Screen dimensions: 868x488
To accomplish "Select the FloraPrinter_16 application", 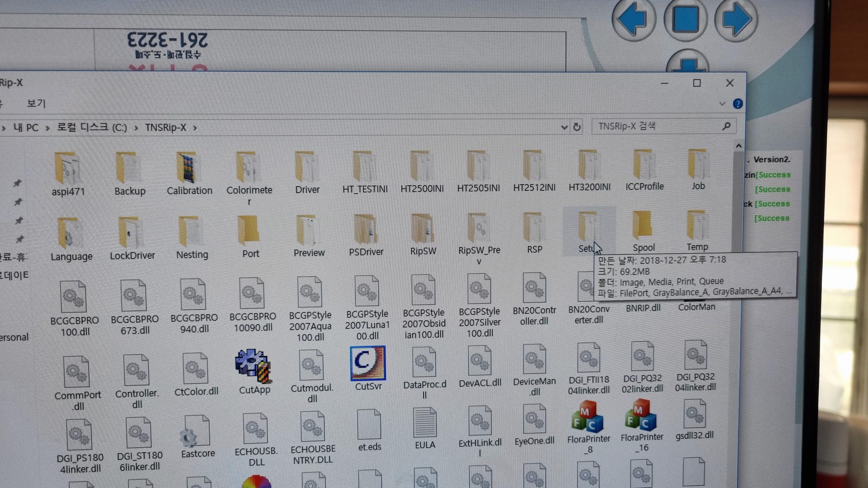I will 642,425.
